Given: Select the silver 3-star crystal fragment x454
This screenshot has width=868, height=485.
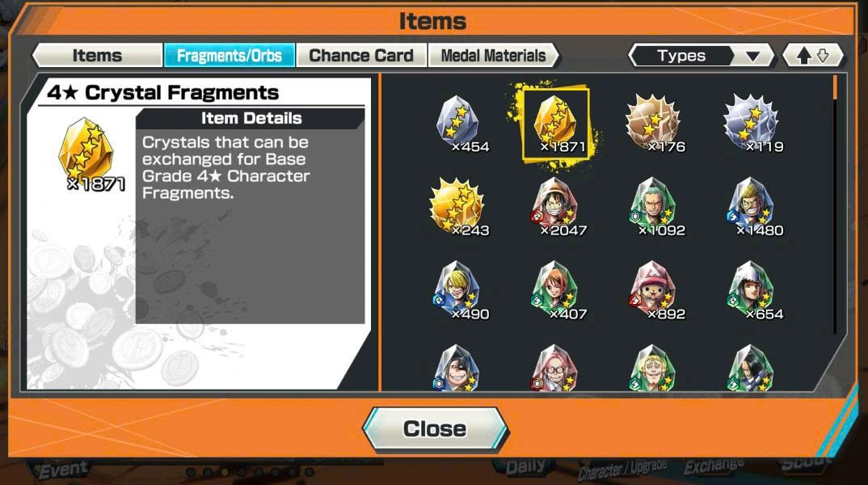Looking at the screenshot, I should [x=458, y=123].
